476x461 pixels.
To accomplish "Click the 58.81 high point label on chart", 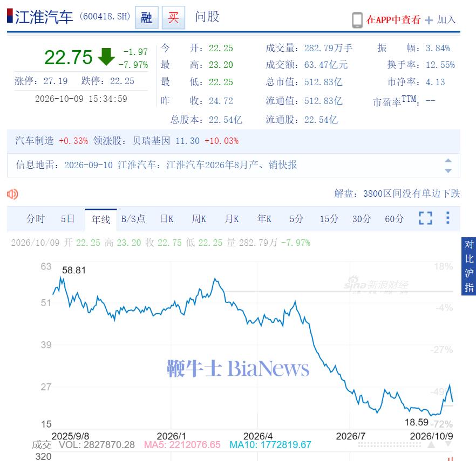I will point(74,270).
